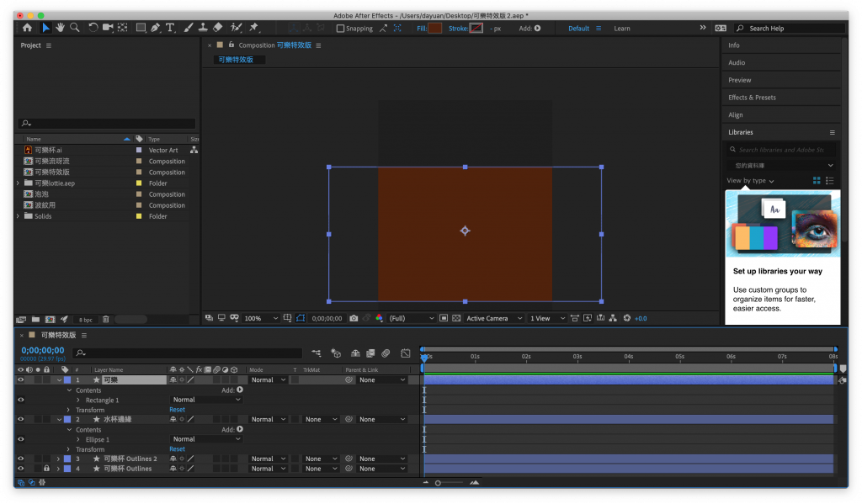Open the Active Camera view dropdown
The image size is (862, 504).
pos(493,318)
